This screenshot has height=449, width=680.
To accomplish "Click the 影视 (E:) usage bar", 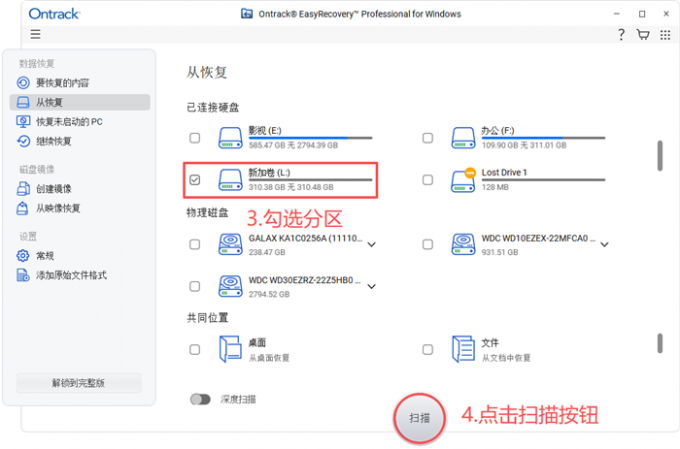I will [311, 138].
